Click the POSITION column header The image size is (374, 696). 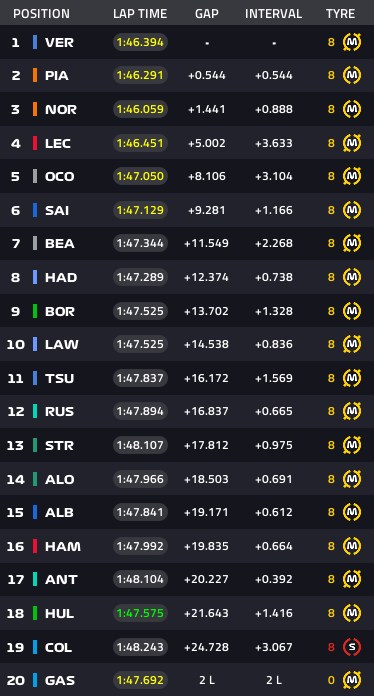click(x=41, y=14)
